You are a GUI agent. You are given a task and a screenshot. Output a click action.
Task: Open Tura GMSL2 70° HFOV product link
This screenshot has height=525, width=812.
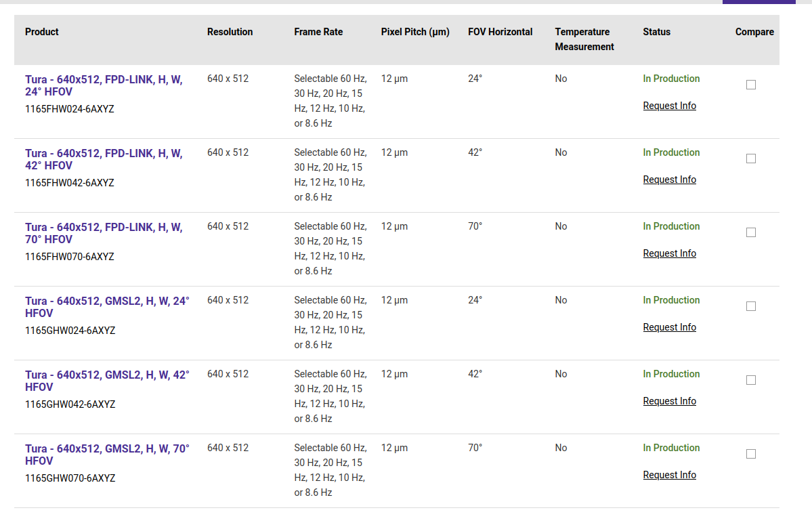(x=107, y=455)
